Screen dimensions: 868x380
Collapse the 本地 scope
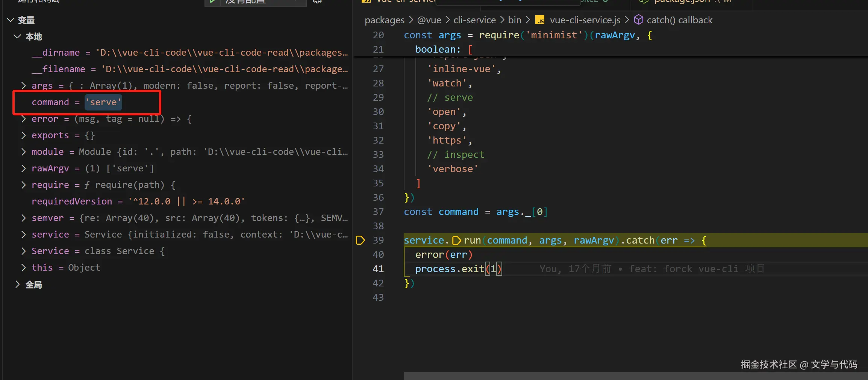[x=17, y=36]
